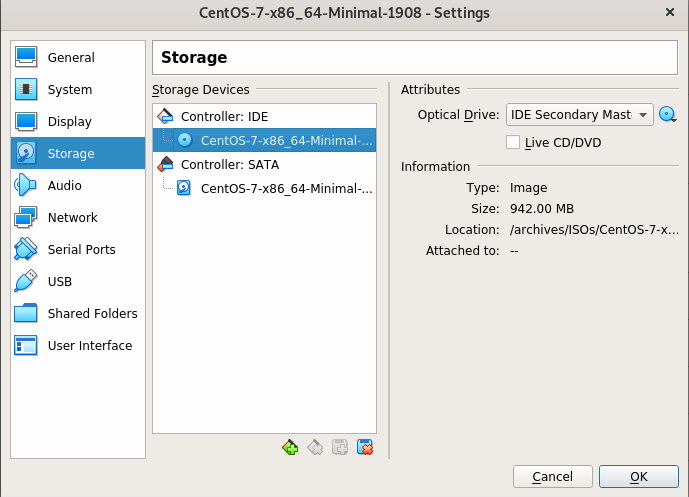Open the General settings category
Viewport: 689px width, 497px height.
tap(78, 57)
